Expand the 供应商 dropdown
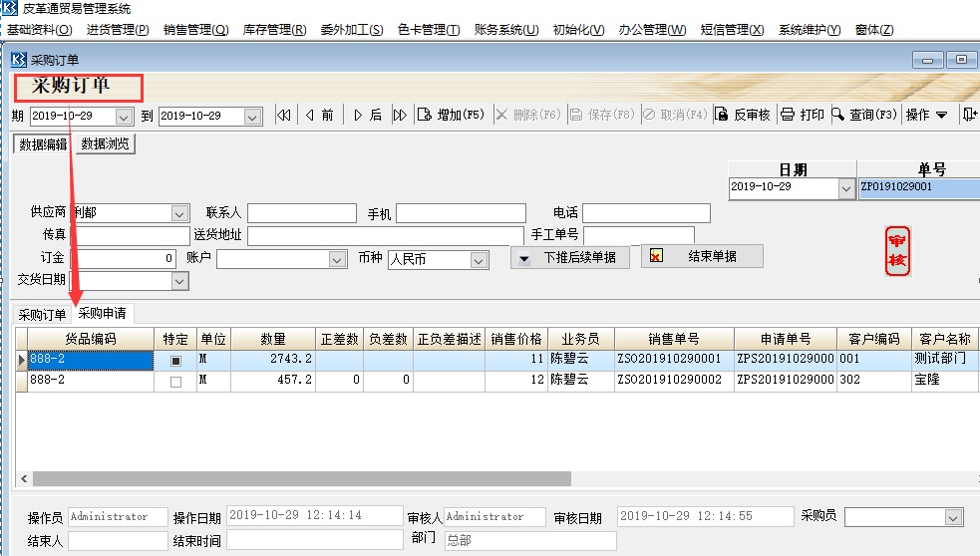This screenshot has width=980, height=556. (179, 213)
